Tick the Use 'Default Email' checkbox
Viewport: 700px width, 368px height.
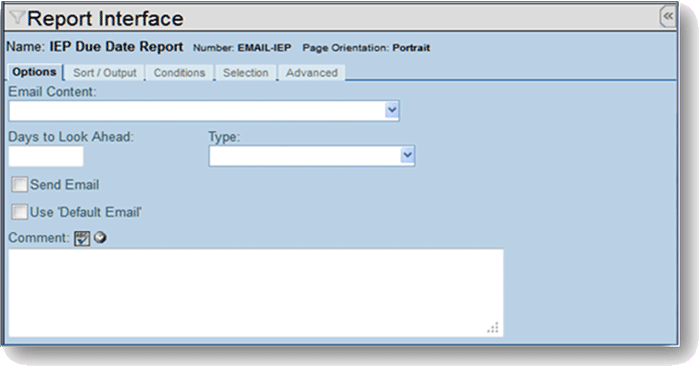pyautogui.click(x=20, y=212)
